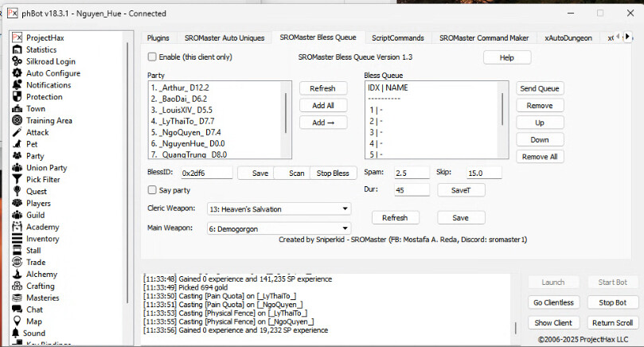Screen dimensions: 644x347
Task: Open the Alchemy icon in sidebar
Action: (x=18, y=275)
